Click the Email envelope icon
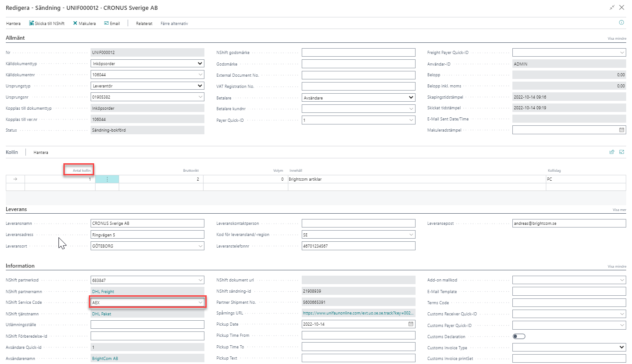632x364 pixels. [x=106, y=23]
